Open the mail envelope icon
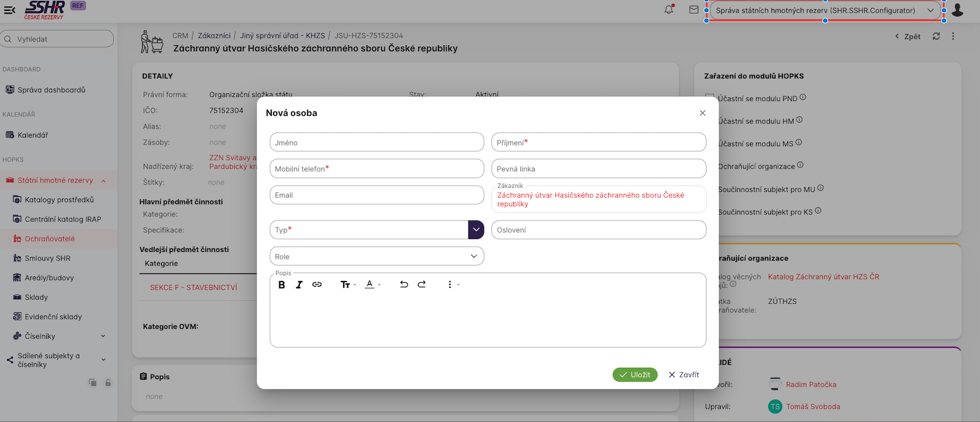Image resolution: width=980 pixels, height=422 pixels. [693, 10]
